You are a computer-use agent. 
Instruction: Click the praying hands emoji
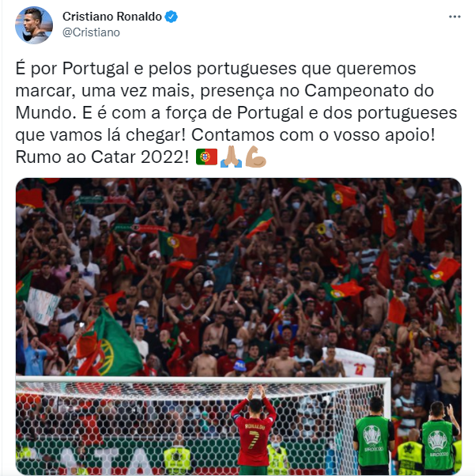click(231, 157)
